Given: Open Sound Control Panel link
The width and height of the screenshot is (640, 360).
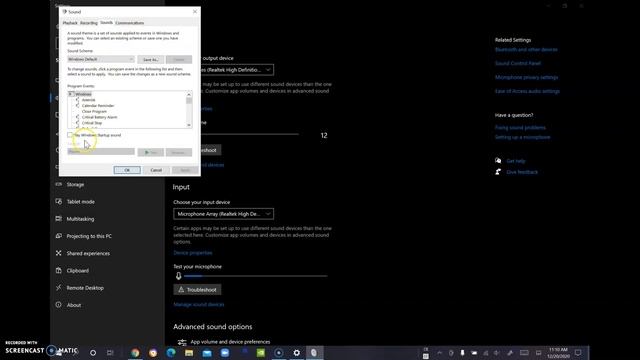Looking at the screenshot, I should pos(518,63).
